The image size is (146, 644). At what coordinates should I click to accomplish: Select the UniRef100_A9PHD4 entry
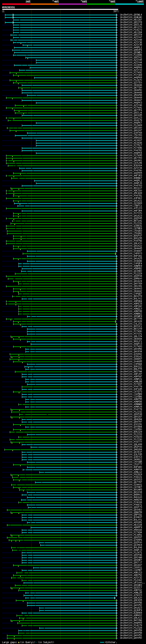[131, 301]
